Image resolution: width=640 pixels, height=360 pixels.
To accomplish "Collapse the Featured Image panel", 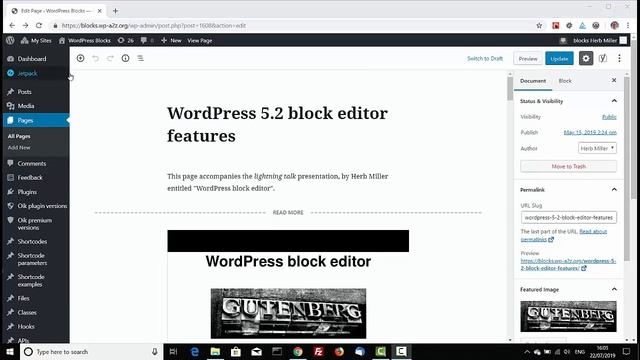I will point(568,289).
